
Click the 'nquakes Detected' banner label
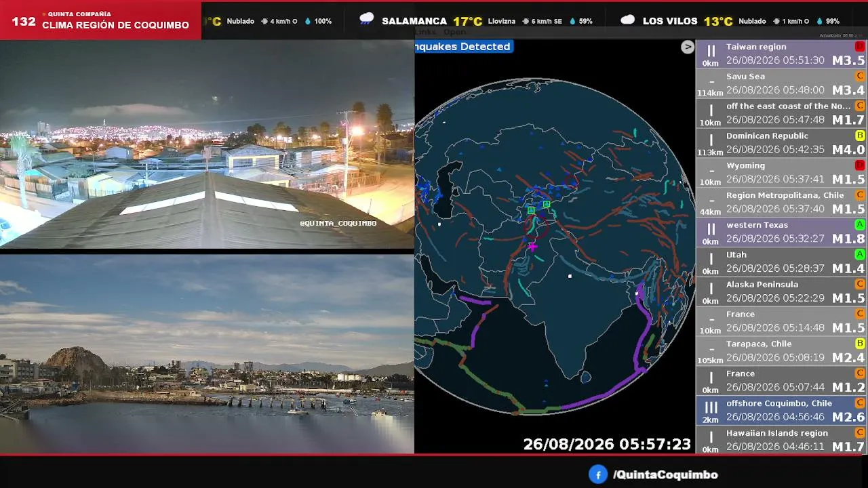pos(463,46)
